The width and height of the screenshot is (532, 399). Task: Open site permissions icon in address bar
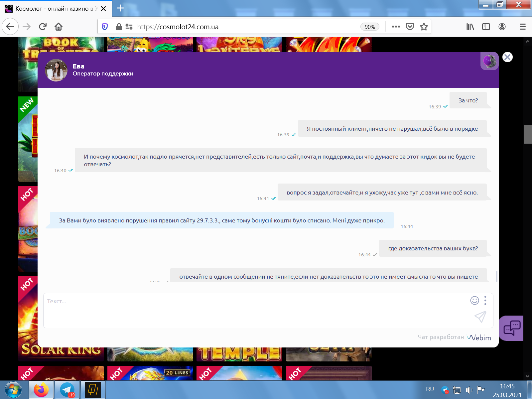click(129, 27)
